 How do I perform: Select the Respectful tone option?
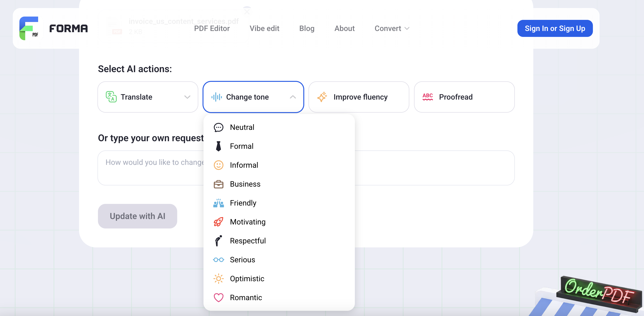279,241
